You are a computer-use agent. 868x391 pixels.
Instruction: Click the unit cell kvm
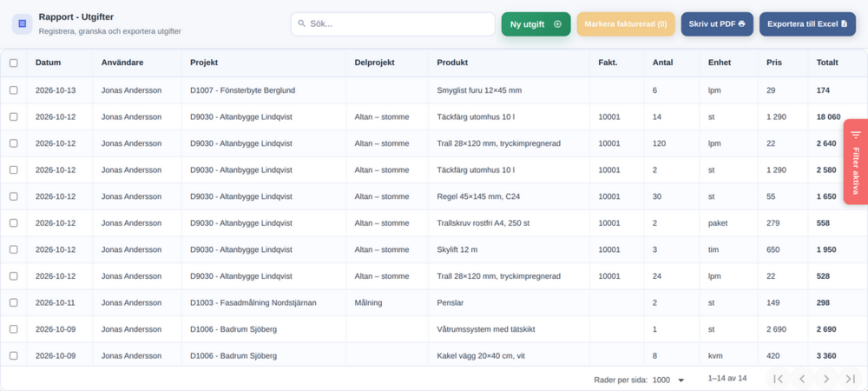pyautogui.click(x=716, y=356)
